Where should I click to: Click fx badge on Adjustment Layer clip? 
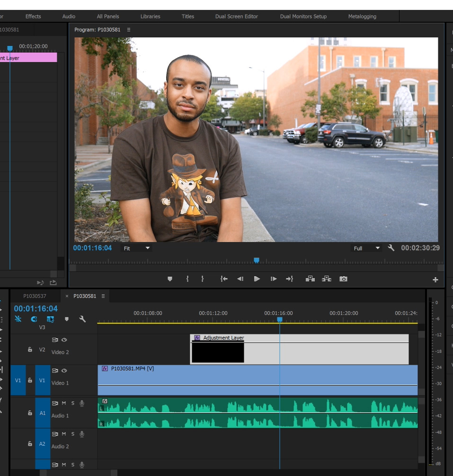point(197,338)
